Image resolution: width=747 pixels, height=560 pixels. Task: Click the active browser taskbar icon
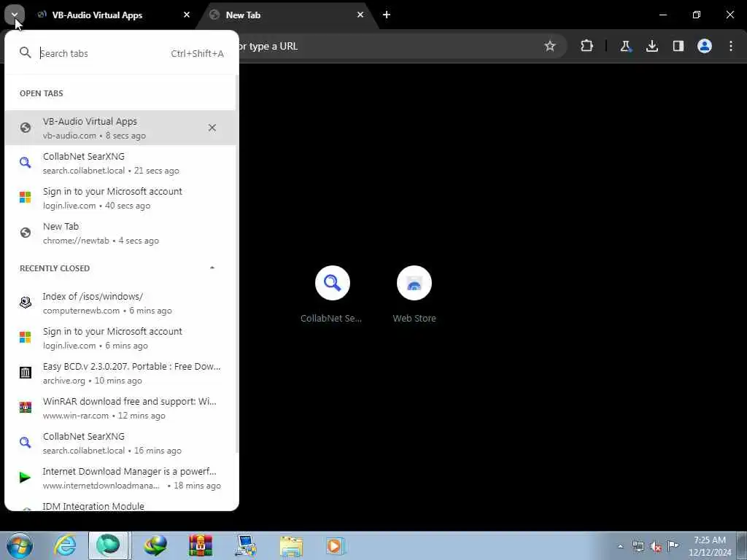pyautogui.click(x=108, y=545)
